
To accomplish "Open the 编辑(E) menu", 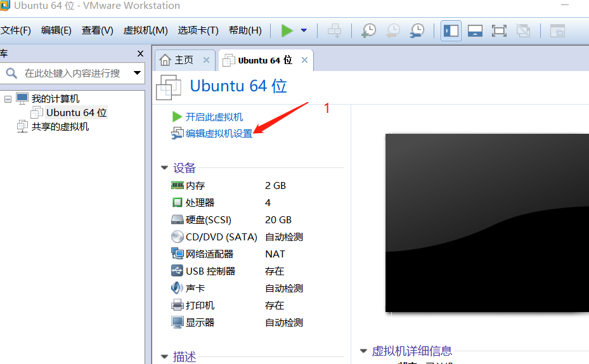I will [56, 30].
